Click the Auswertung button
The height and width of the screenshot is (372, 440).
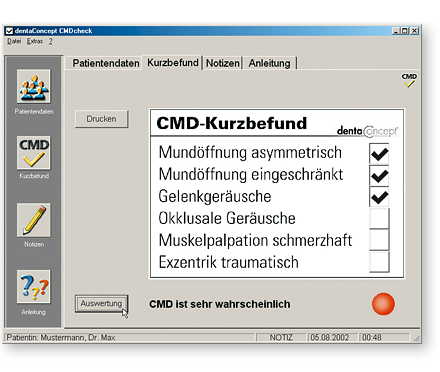coord(101,304)
